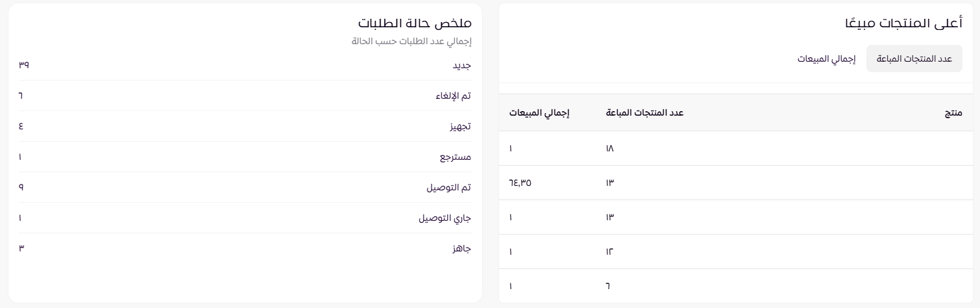Click the ملخص حالة الطلبات heading

tap(415, 23)
